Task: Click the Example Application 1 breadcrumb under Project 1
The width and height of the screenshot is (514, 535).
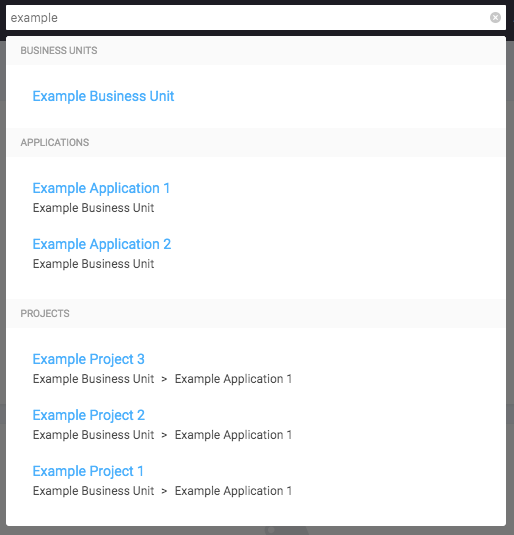Action: click(233, 491)
